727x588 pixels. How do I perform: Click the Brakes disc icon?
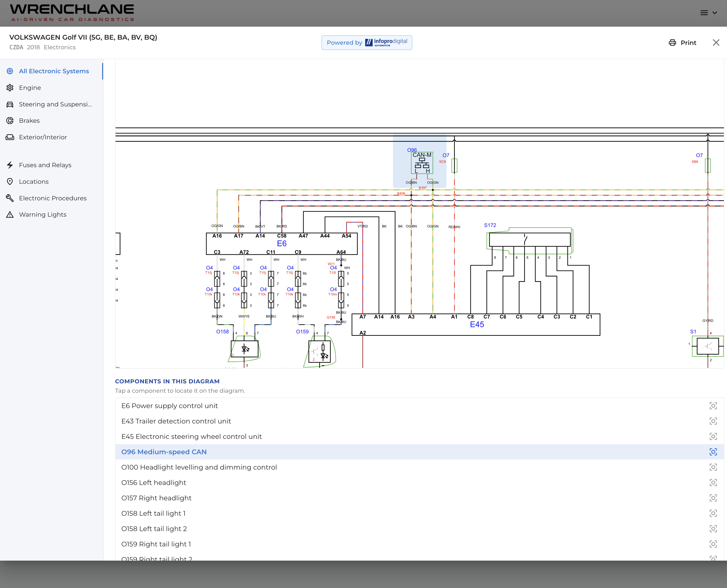pos(10,121)
